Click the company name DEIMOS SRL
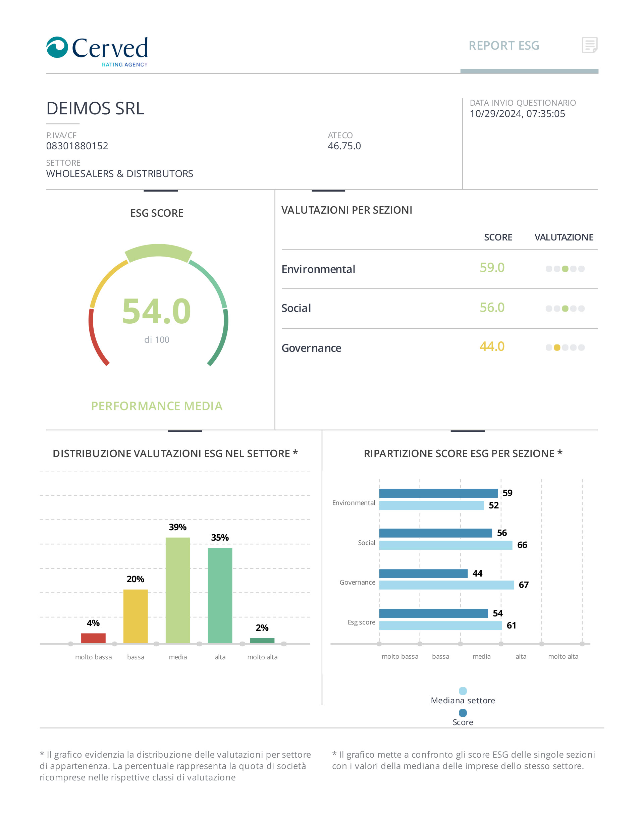This screenshot has width=644, height=819. point(95,108)
